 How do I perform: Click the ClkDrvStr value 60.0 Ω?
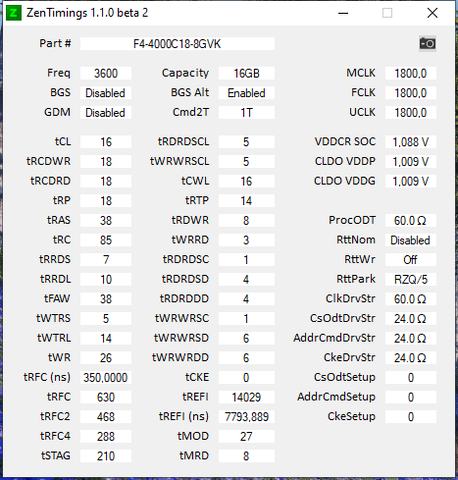coord(411,299)
